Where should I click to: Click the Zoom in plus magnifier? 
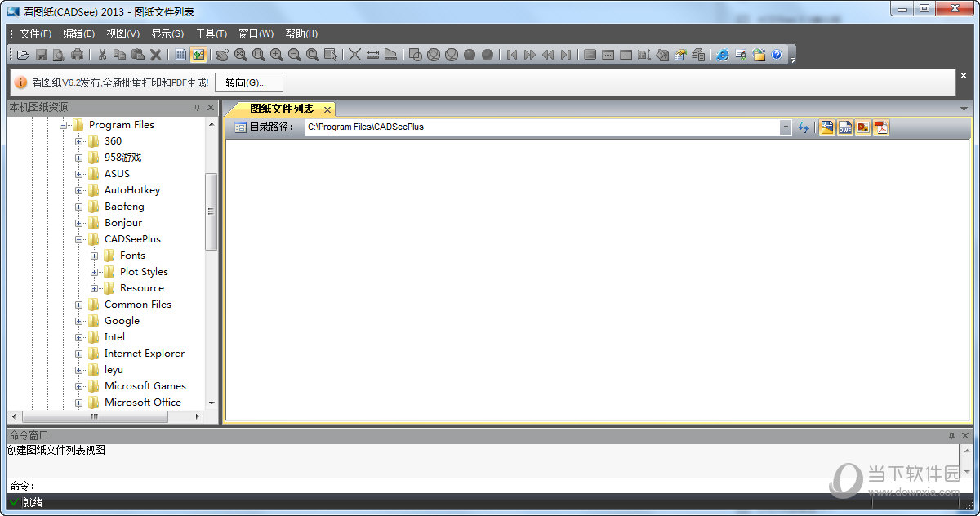pos(277,55)
